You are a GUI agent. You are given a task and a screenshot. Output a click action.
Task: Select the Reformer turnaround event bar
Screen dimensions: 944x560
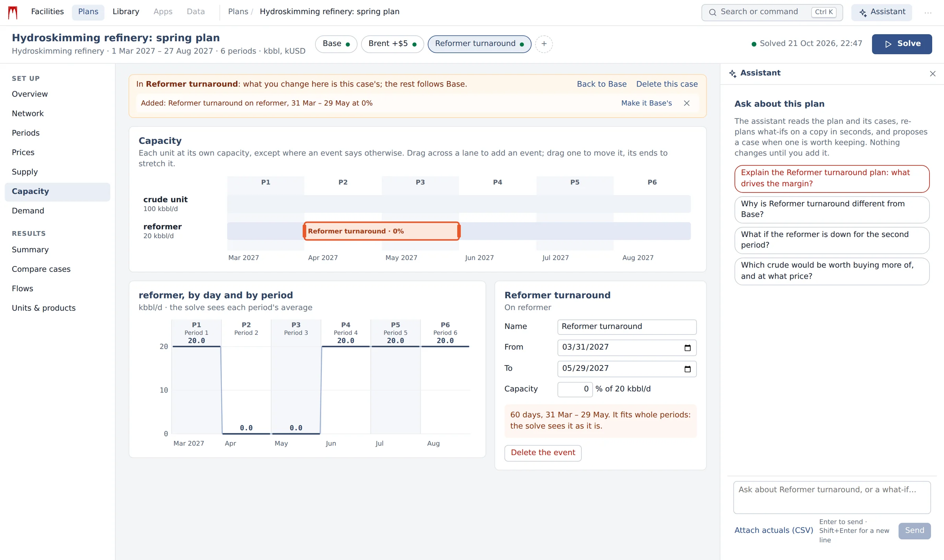point(381,231)
